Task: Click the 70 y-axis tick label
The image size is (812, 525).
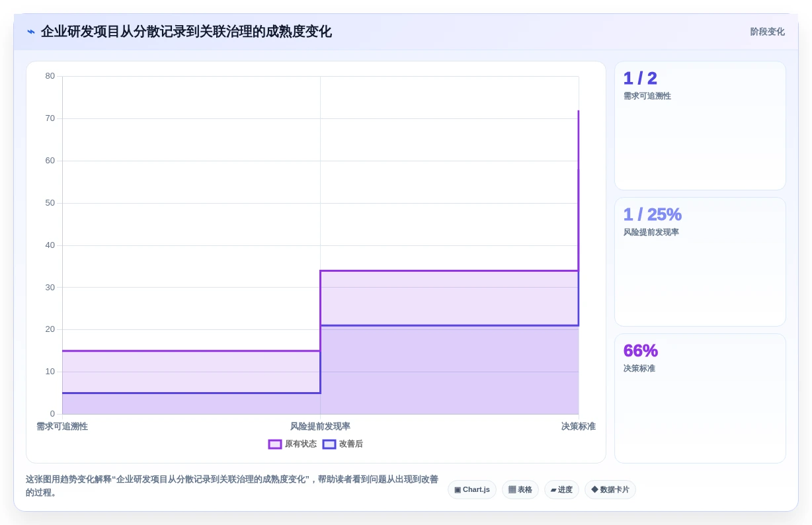Action: point(50,118)
